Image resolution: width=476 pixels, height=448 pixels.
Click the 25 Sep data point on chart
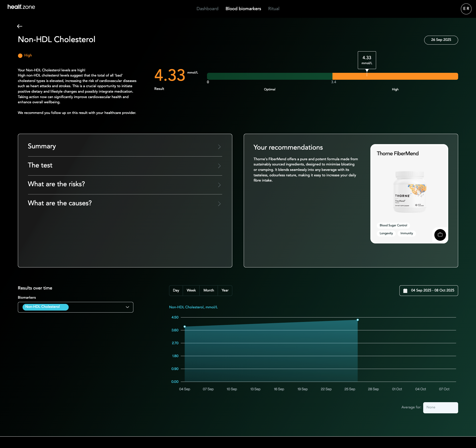pyautogui.click(x=357, y=320)
